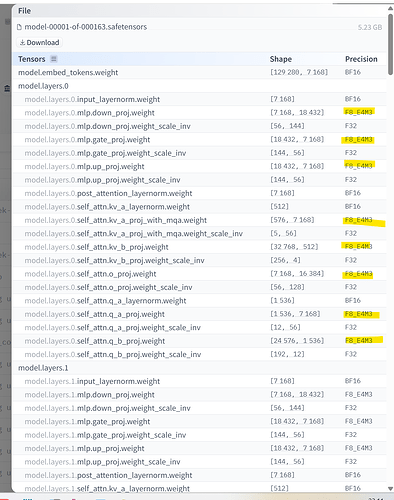Image resolution: width=394 pixels, height=500 pixels.
Task: Select model.layers.0.mlp.up_proj.weight
Action: (199, 166)
